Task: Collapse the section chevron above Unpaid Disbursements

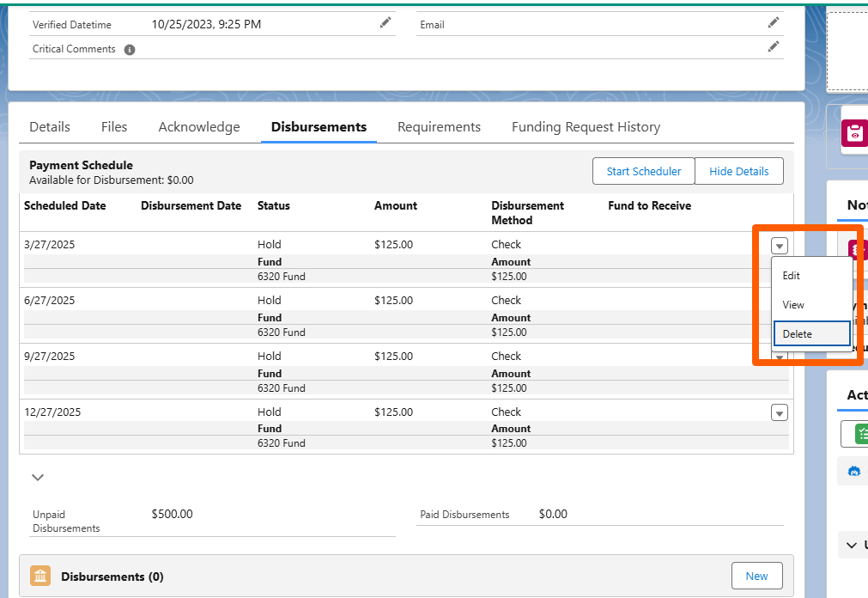Action: point(38,477)
